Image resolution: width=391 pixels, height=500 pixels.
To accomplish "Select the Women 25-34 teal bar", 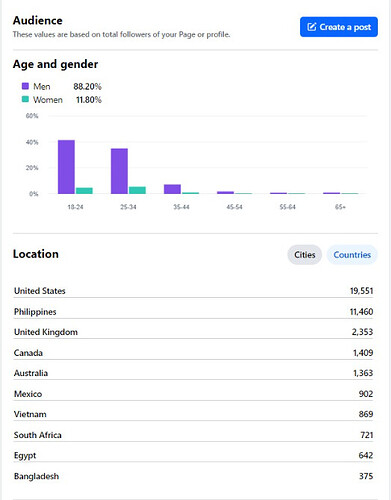I will click(137, 190).
